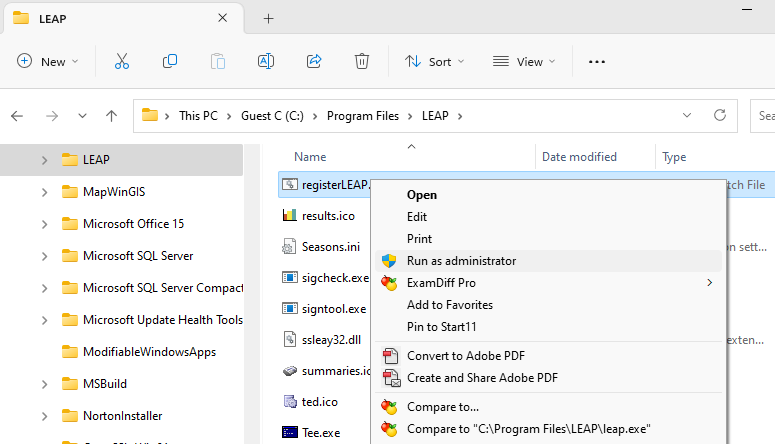Expand the Microsoft SQL Server folder
Image resolution: width=775 pixels, height=444 pixels.
coord(44,256)
